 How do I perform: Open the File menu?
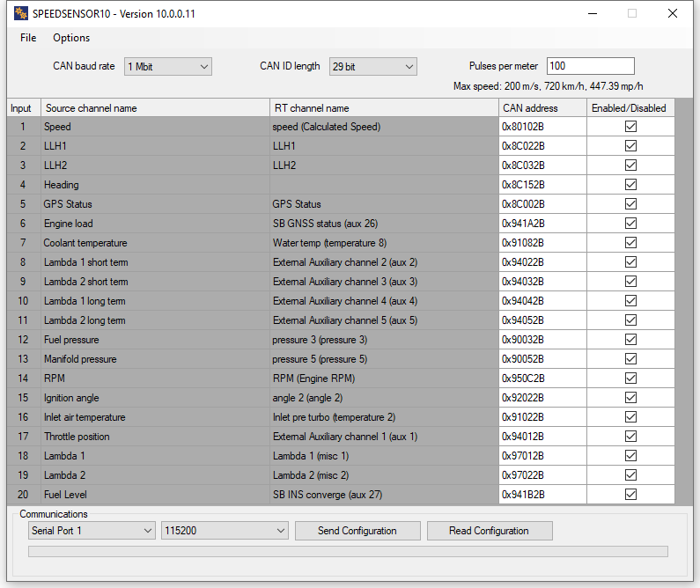coord(28,38)
